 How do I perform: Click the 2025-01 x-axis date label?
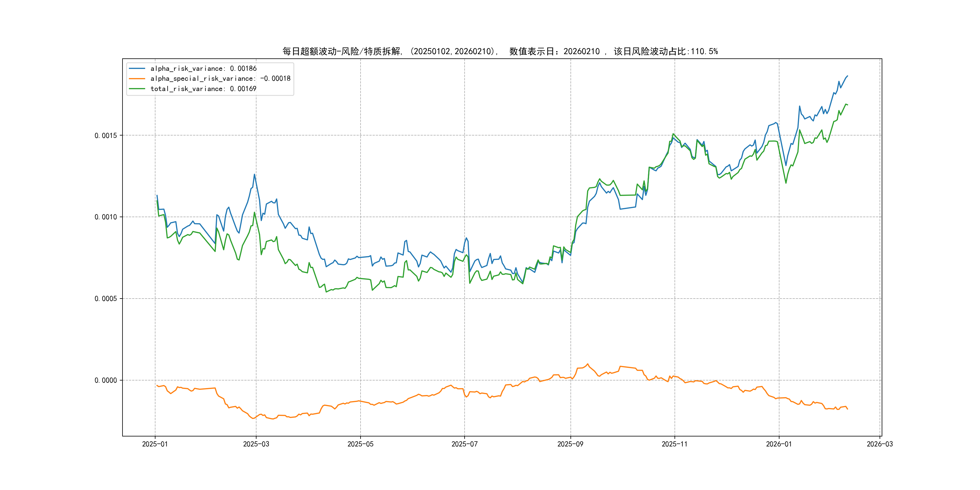tap(155, 444)
